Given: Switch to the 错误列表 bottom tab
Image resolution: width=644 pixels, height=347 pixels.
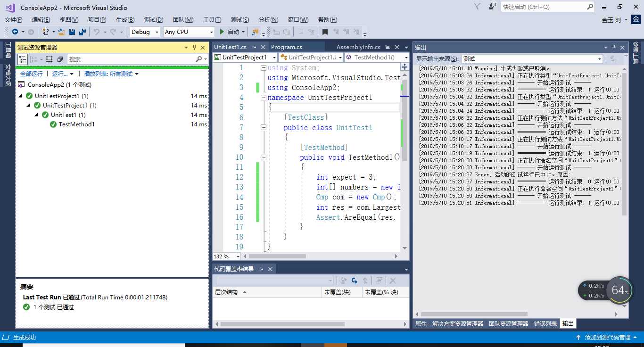Looking at the screenshot, I should pyautogui.click(x=545, y=324).
